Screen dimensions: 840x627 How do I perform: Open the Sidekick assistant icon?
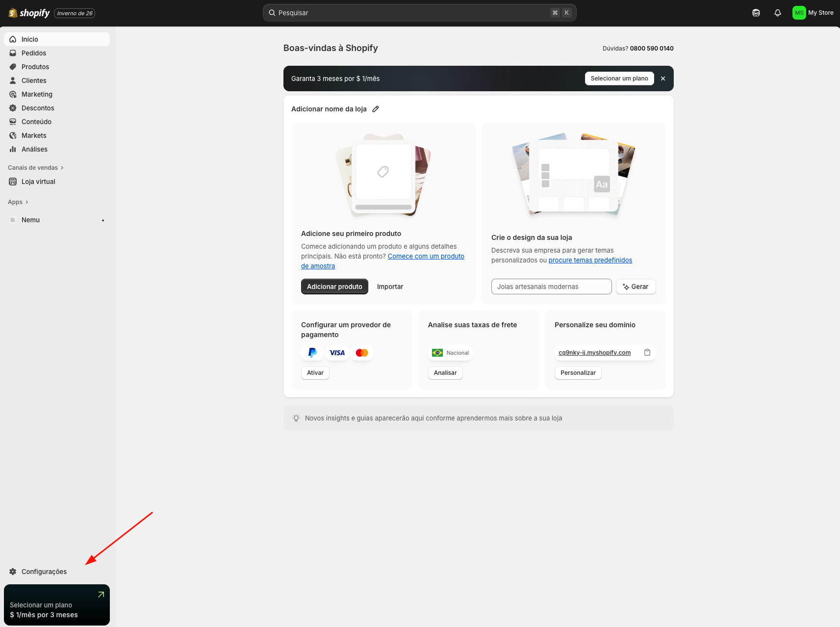[x=756, y=13]
